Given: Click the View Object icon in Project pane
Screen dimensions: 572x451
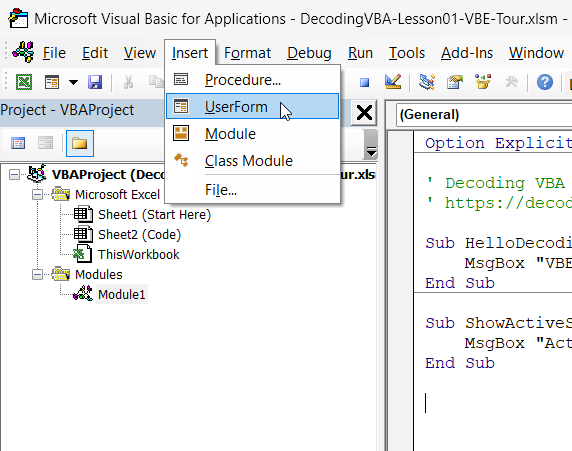Looking at the screenshot, I should [46, 143].
